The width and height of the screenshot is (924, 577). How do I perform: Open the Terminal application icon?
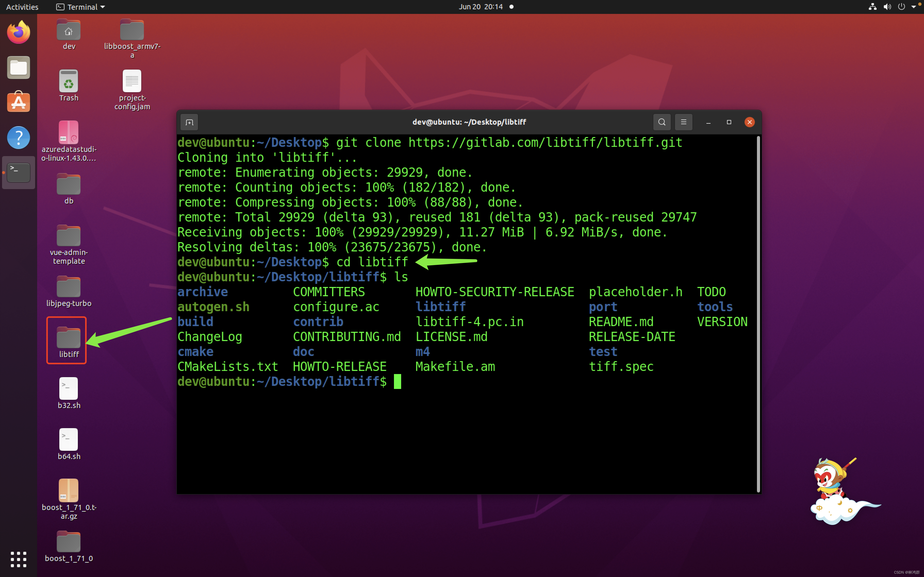click(x=19, y=172)
